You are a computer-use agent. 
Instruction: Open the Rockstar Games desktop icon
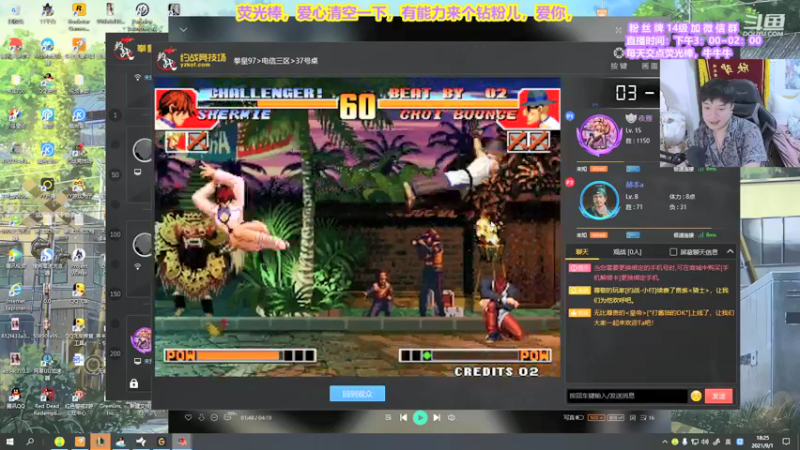coord(79,16)
